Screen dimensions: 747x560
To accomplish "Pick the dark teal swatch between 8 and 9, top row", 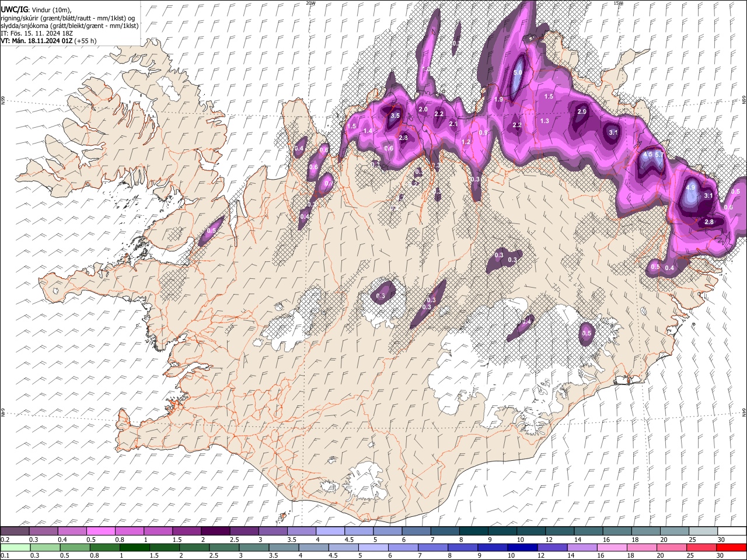I will (473, 531).
